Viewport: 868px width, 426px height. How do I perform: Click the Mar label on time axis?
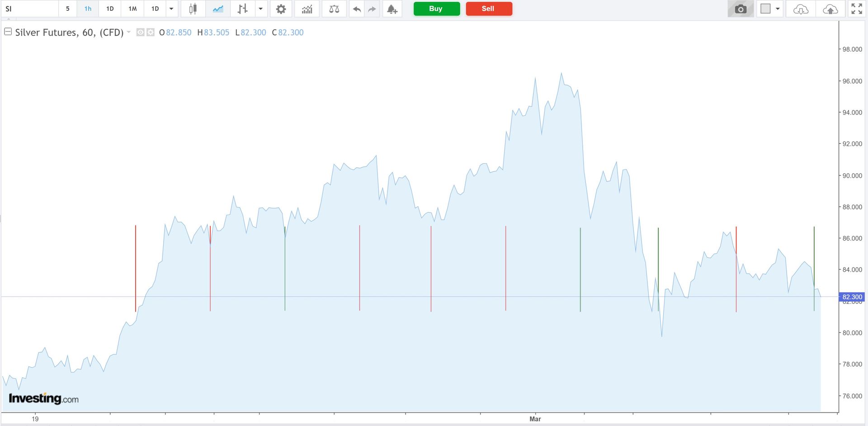click(535, 419)
